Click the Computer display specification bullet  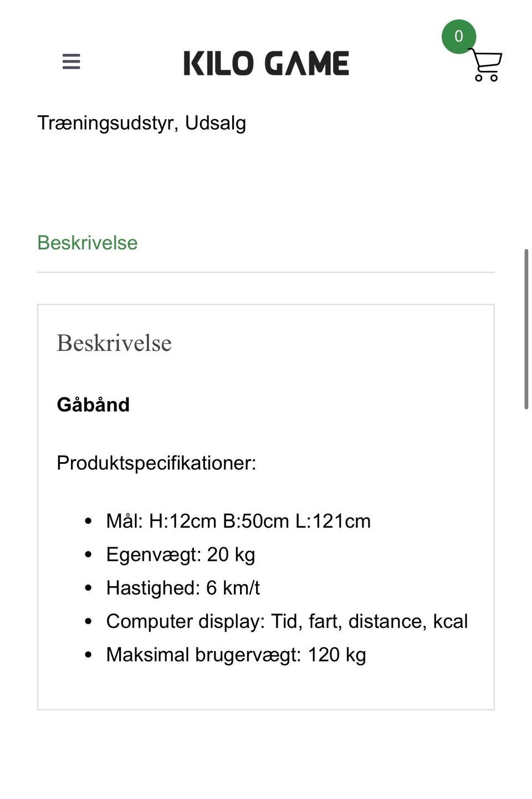tap(89, 621)
